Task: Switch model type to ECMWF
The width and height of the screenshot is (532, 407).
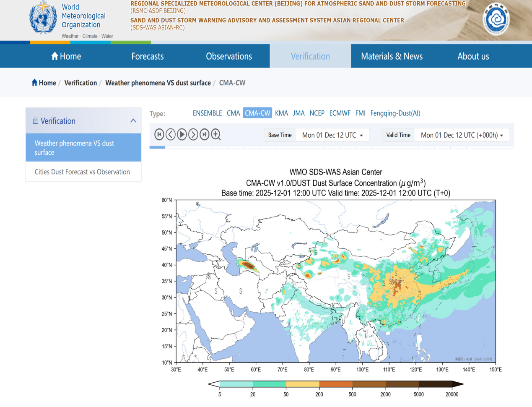Action: tap(340, 113)
